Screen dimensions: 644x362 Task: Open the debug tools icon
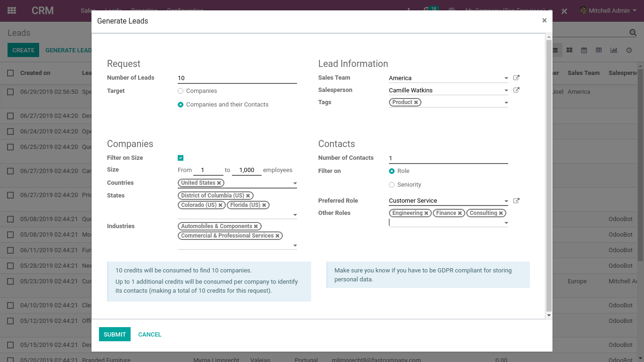coord(564,11)
